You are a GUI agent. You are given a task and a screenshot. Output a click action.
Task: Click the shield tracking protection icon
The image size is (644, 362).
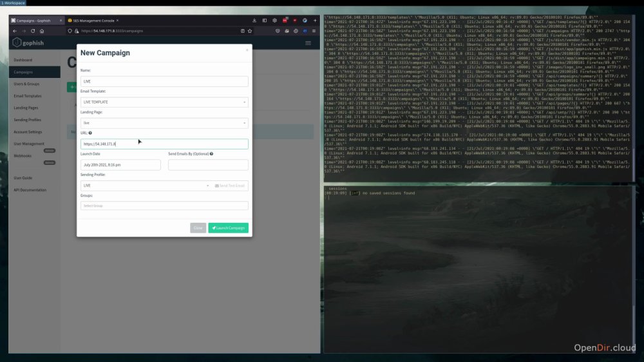click(70, 31)
